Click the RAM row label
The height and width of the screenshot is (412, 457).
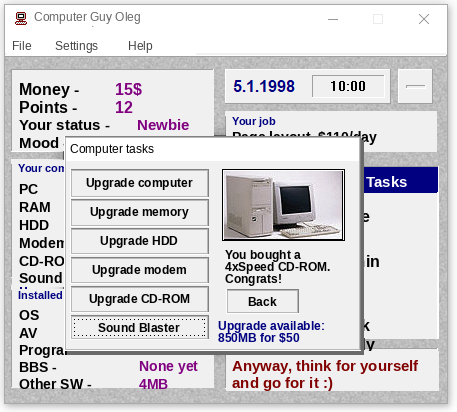(35, 207)
